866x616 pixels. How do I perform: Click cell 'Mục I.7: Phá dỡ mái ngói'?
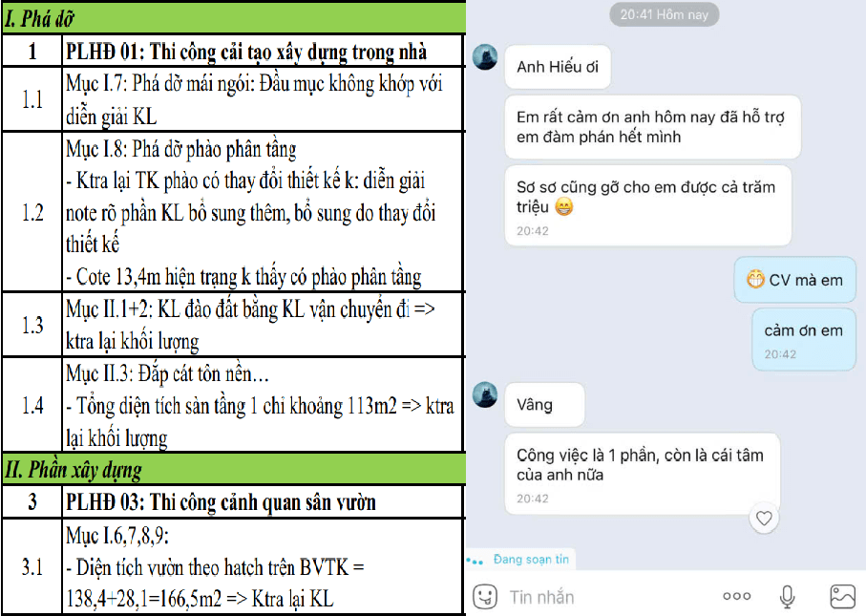pos(263,99)
